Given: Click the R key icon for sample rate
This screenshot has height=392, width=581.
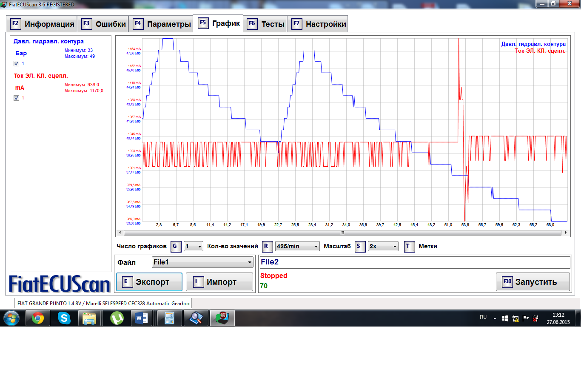Looking at the screenshot, I should (267, 246).
